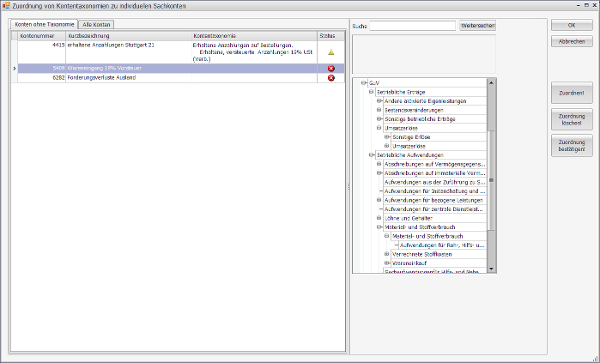Screen dimensions: 600x363
Task: Click the tree scrollbar up arrow
Action: tap(491, 82)
